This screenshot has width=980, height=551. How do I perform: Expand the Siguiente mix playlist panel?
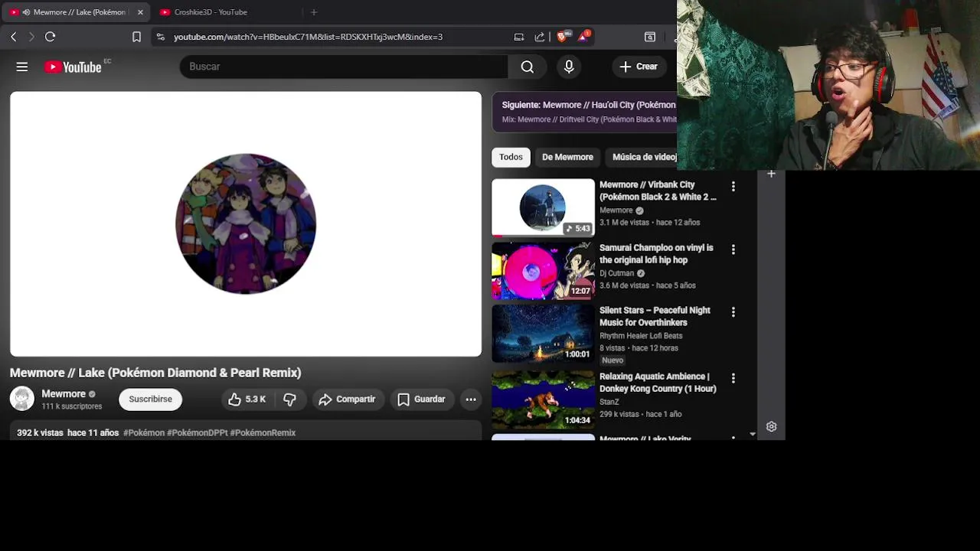tap(584, 112)
